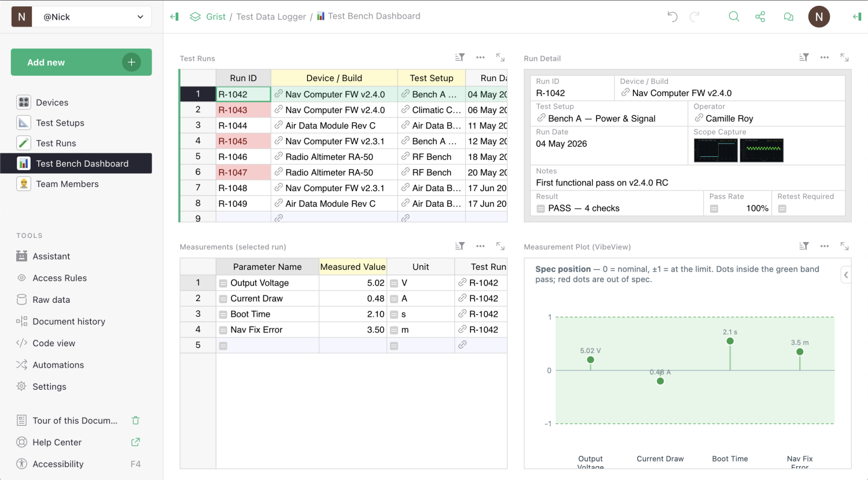The height and width of the screenshot is (480, 868).
Task: Expand the Measurement Plot widget
Action: click(845, 246)
